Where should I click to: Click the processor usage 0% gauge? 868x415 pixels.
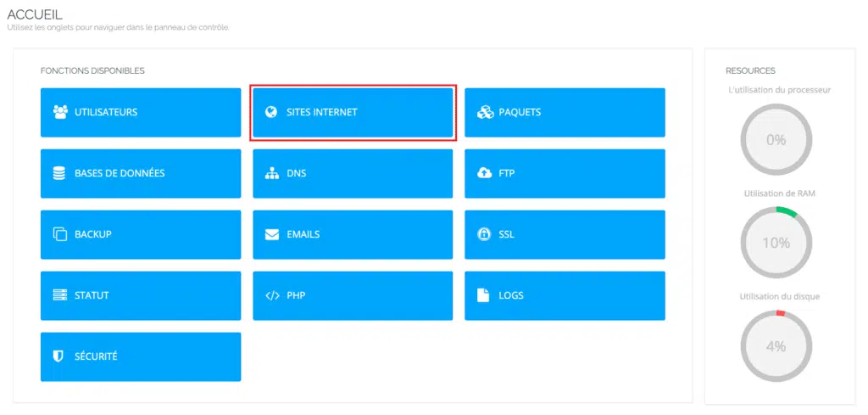[x=776, y=140]
